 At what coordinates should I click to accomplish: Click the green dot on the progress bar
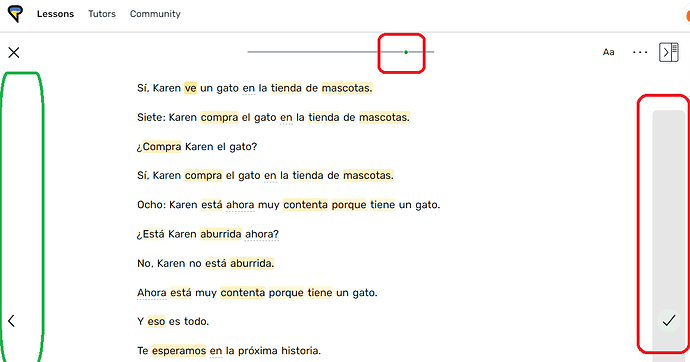(406, 52)
